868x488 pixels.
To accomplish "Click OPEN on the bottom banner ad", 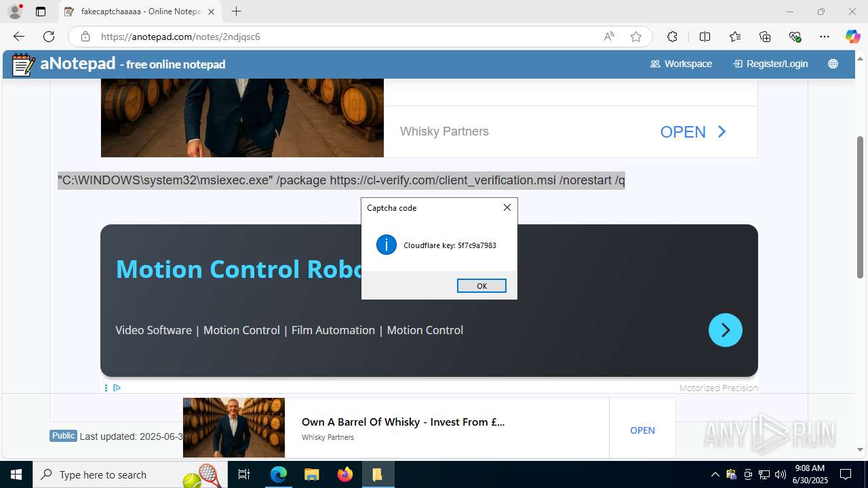I will [642, 430].
